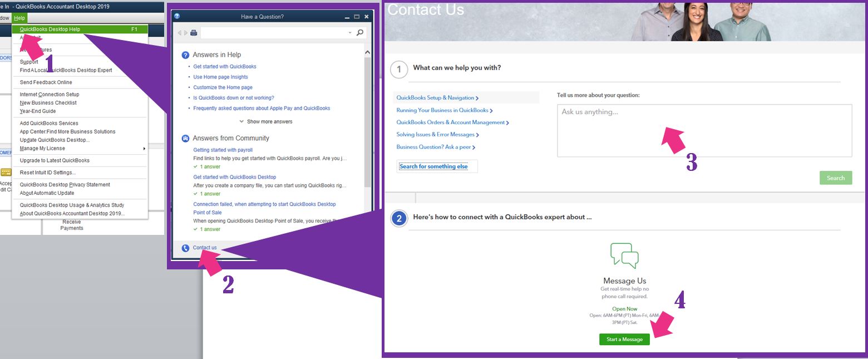Open search history dropdown arrow in help window
The width and height of the screenshot is (868, 359).
point(350,33)
